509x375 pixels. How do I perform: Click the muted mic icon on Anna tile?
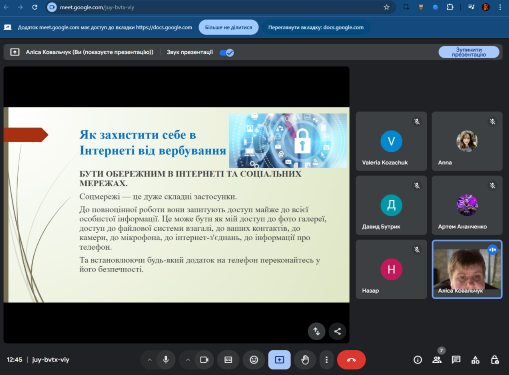[492, 122]
